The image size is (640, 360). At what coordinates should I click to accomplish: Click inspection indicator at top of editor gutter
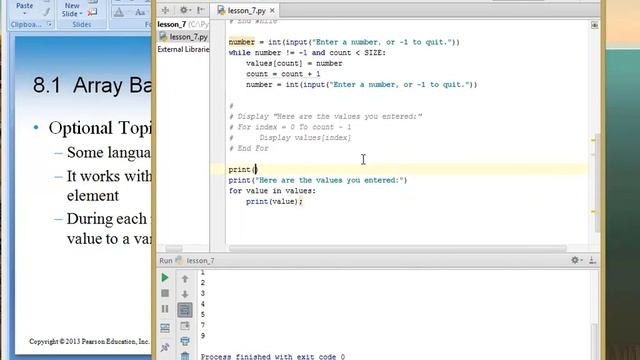594,25
